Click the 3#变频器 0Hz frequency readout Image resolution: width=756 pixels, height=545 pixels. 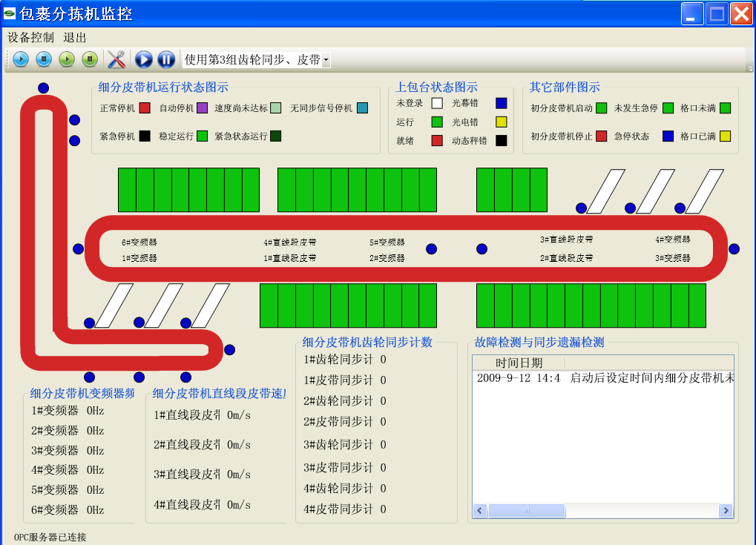[x=96, y=450]
